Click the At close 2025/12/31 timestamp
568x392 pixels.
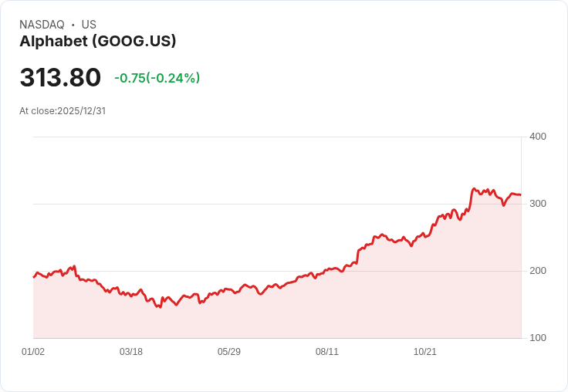pyautogui.click(x=63, y=110)
